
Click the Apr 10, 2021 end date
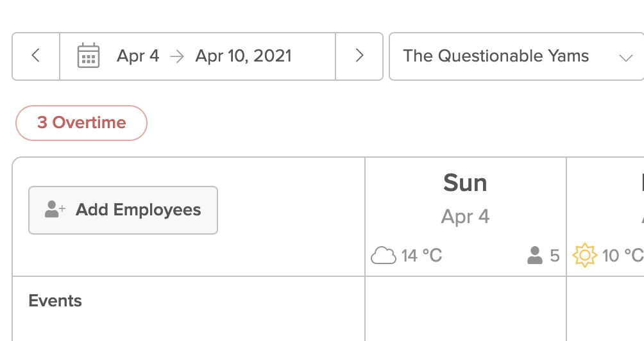tap(243, 56)
